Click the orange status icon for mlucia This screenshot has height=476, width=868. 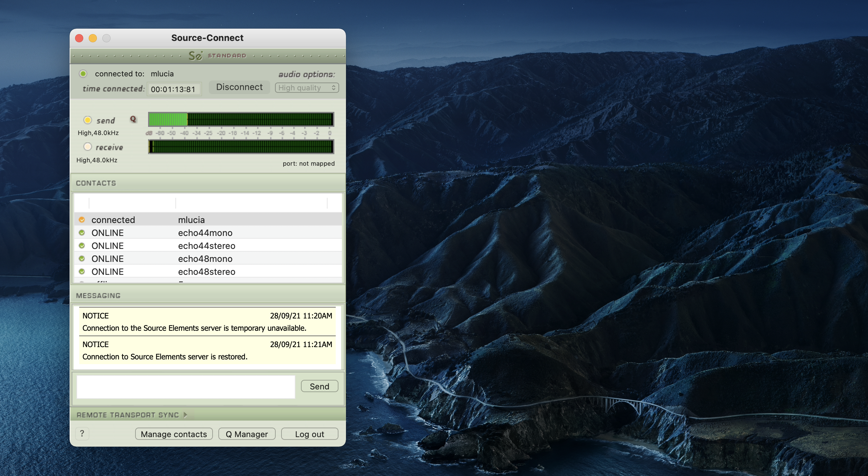(x=82, y=220)
